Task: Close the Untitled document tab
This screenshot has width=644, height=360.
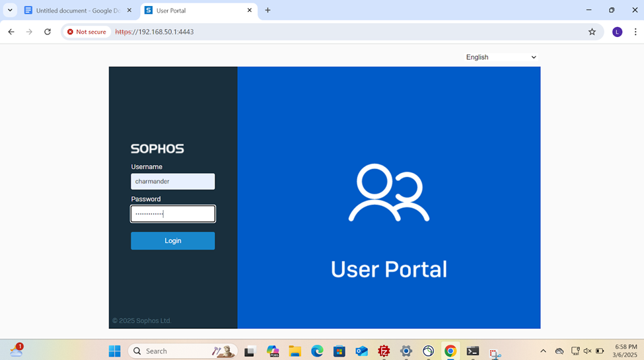Action: 129,11
